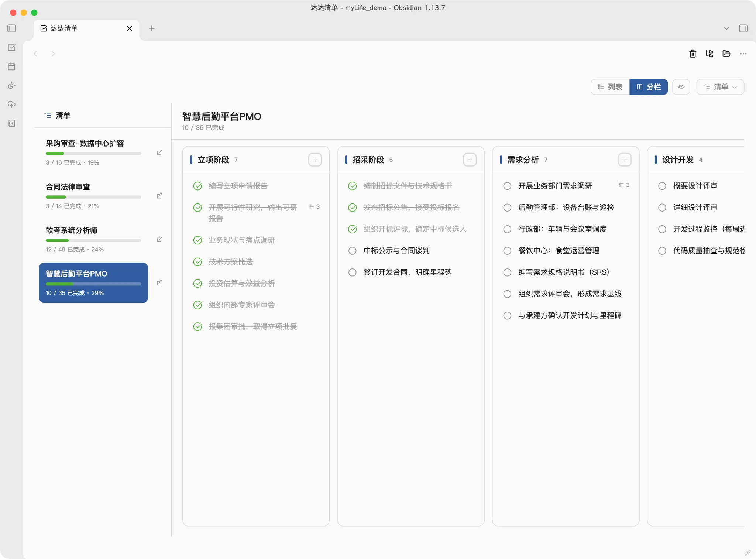Image resolution: width=756 pixels, height=559 pixels.
Task: Check off 签订开发合同，明确里程碑 task
Action: pyautogui.click(x=353, y=272)
